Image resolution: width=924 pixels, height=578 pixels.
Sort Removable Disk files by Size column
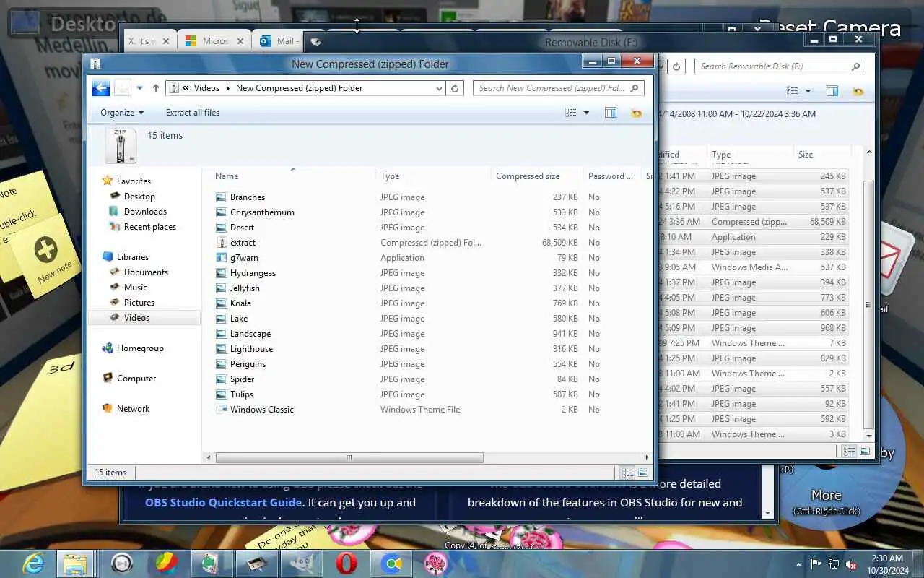pos(806,155)
